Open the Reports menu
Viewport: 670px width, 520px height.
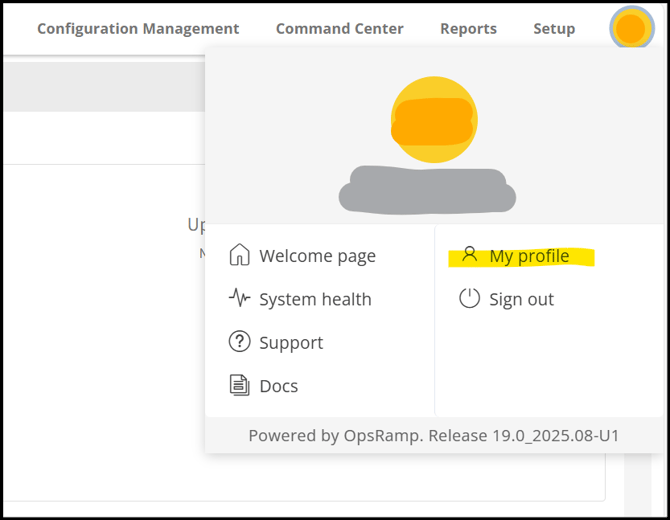pyautogui.click(x=468, y=28)
